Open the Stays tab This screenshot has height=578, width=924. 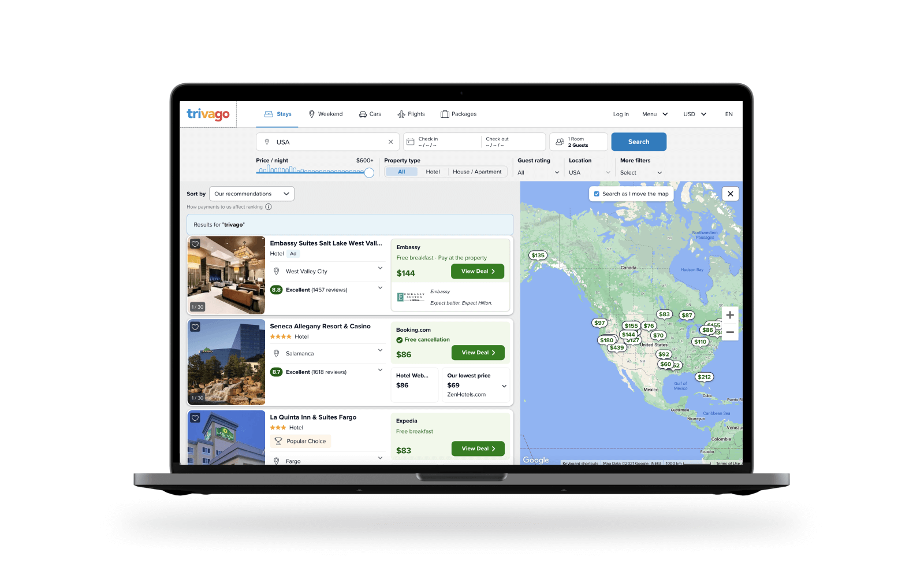[278, 114]
